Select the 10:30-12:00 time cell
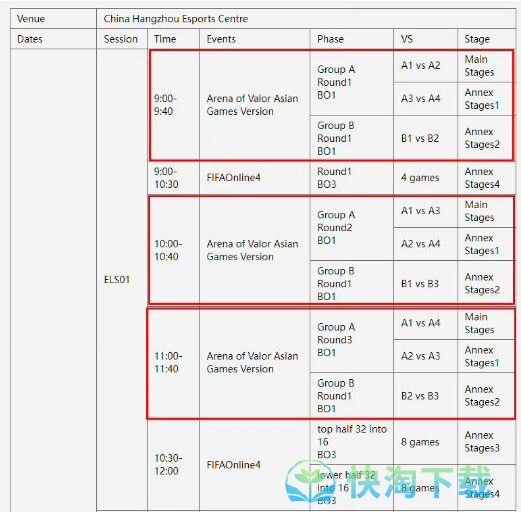This screenshot has width=521, height=512. (174, 465)
